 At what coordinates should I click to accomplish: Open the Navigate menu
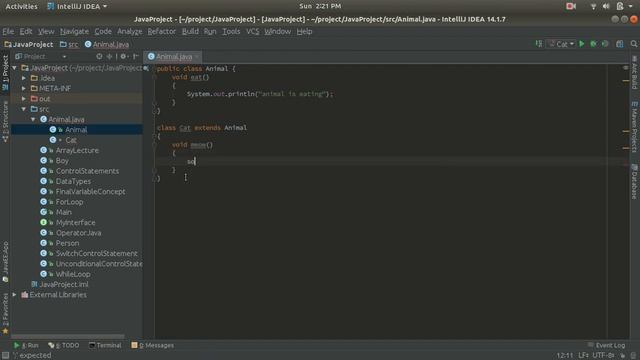click(x=74, y=31)
